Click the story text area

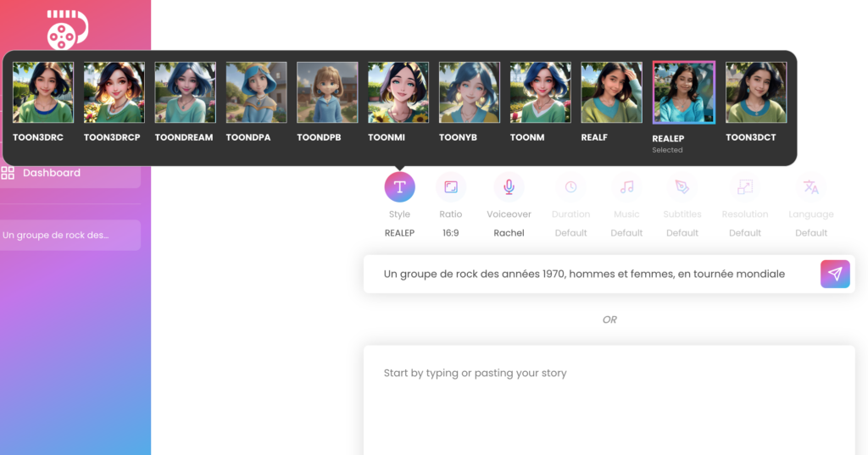tap(609, 398)
